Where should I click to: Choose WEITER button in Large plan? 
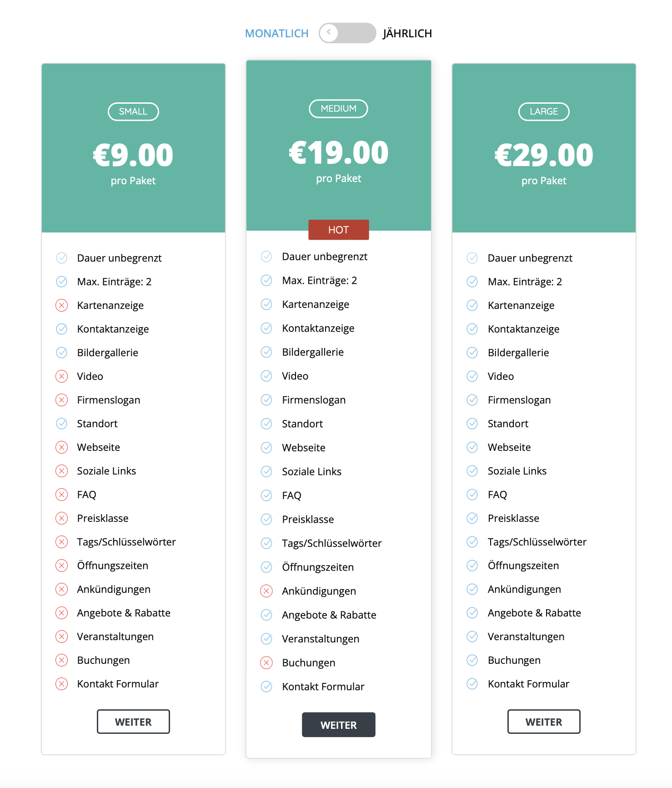tap(543, 722)
